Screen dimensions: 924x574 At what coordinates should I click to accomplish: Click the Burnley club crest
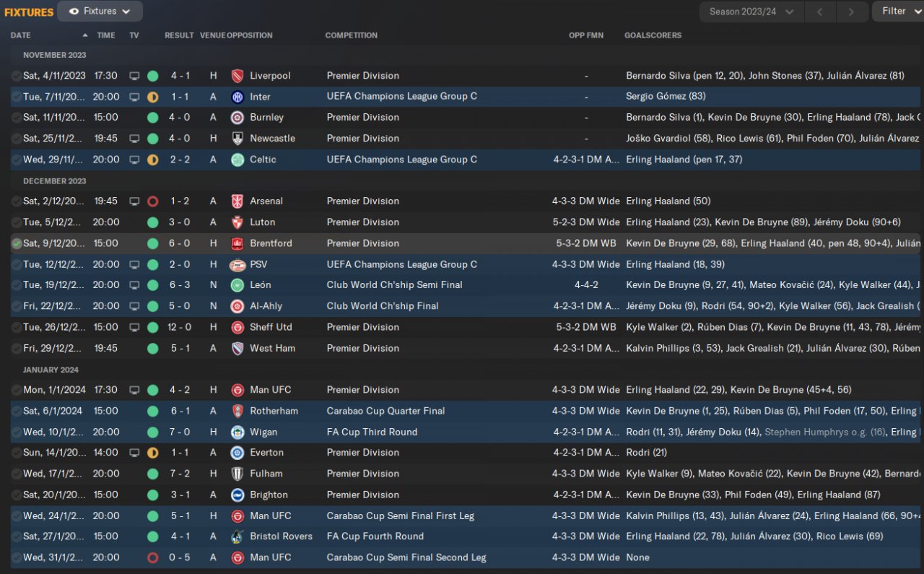(x=237, y=118)
